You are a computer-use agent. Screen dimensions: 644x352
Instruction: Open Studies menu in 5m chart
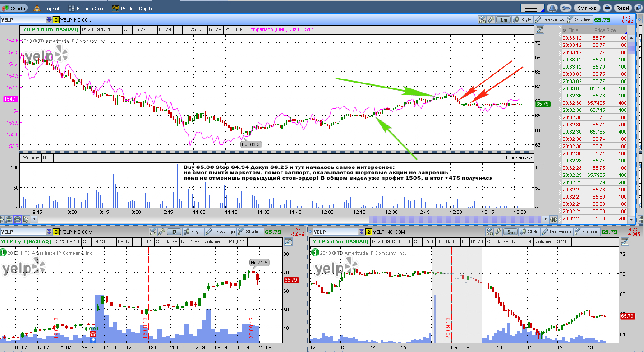coord(587,232)
